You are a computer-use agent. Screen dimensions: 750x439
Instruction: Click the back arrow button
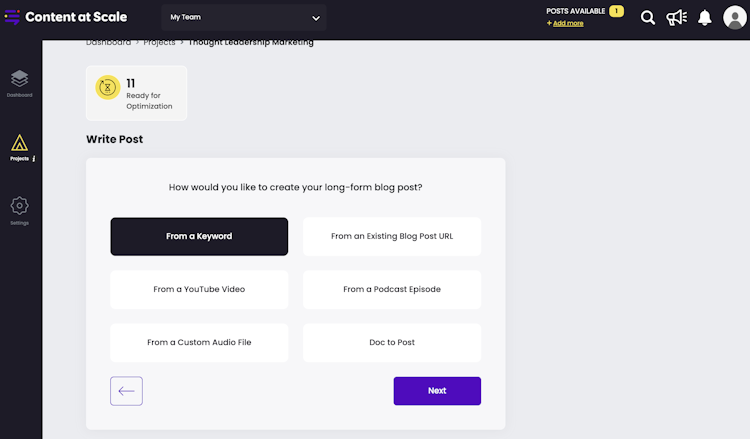(x=126, y=391)
